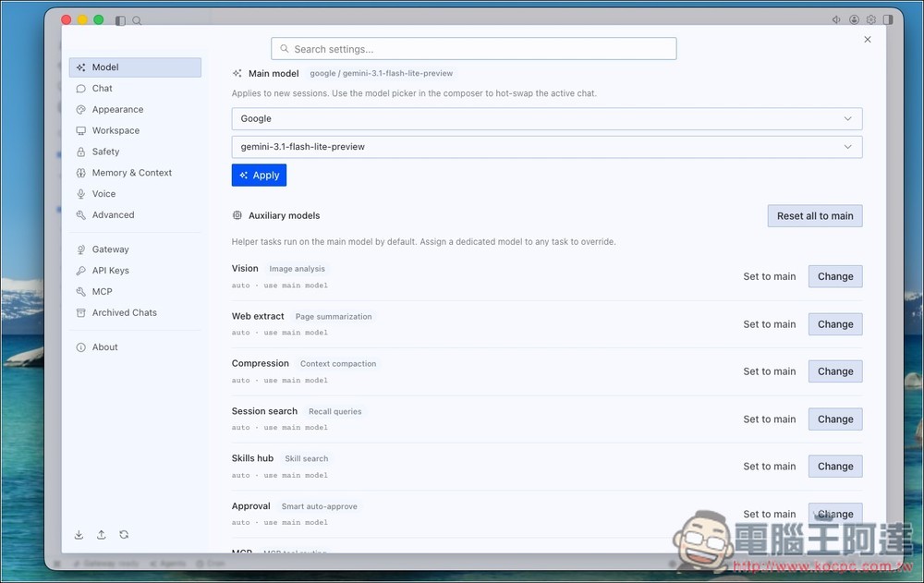Click Reset all to main button
Viewport: 924px width, 583px height.
click(815, 216)
